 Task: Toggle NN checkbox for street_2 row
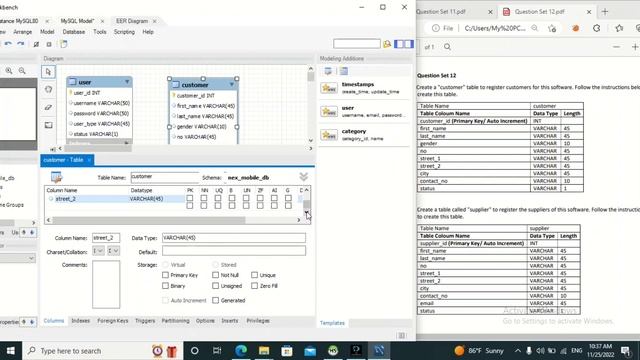click(x=204, y=198)
